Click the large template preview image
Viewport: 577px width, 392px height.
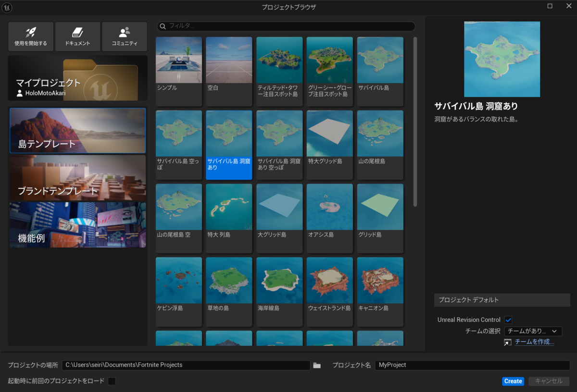click(502, 59)
